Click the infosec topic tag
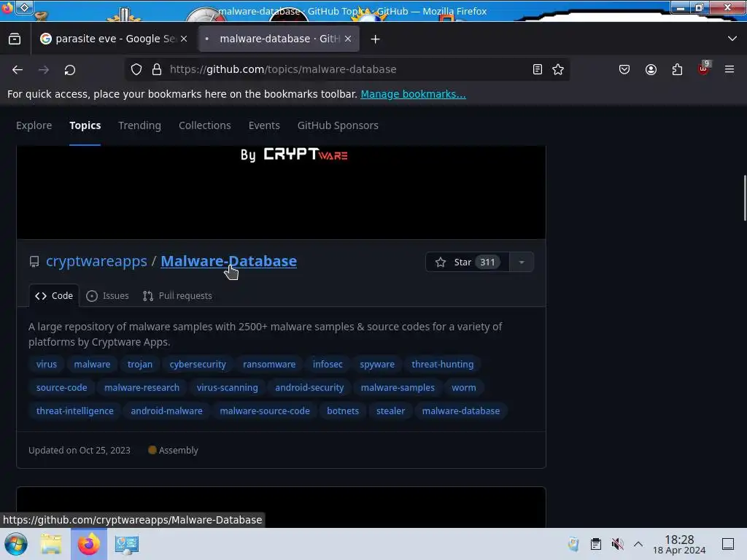The image size is (747, 560). pos(328,365)
